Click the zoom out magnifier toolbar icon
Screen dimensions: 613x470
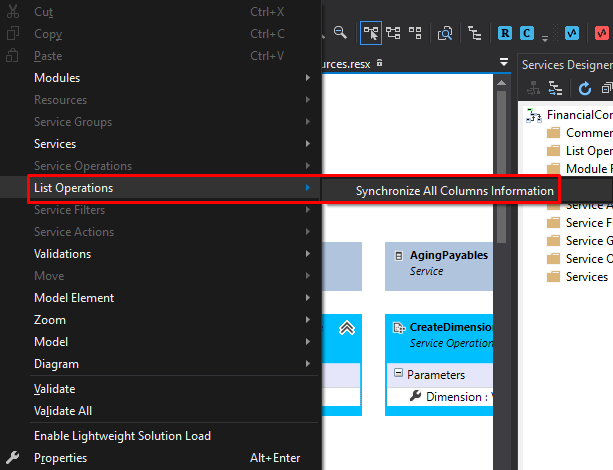(340, 33)
